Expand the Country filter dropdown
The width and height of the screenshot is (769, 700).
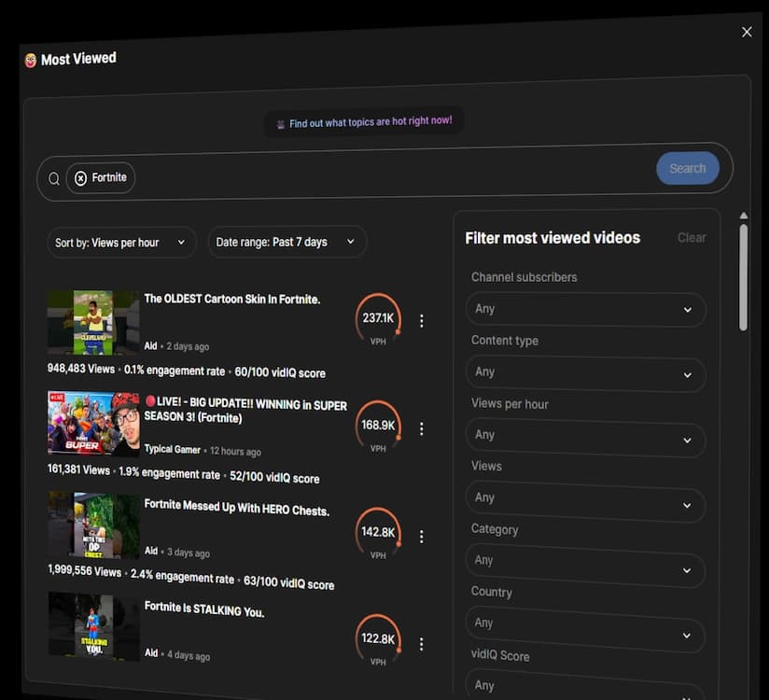585,623
